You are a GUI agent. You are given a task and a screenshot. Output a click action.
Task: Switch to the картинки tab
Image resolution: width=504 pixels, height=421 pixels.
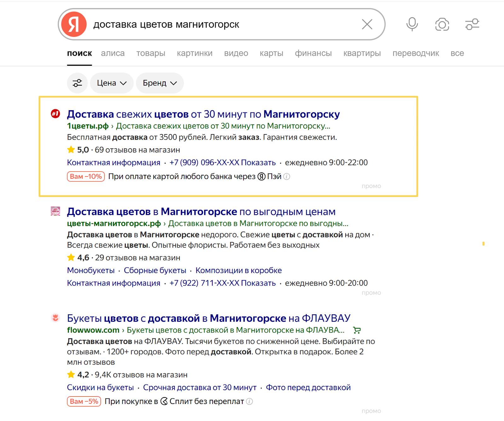click(195, 53)
